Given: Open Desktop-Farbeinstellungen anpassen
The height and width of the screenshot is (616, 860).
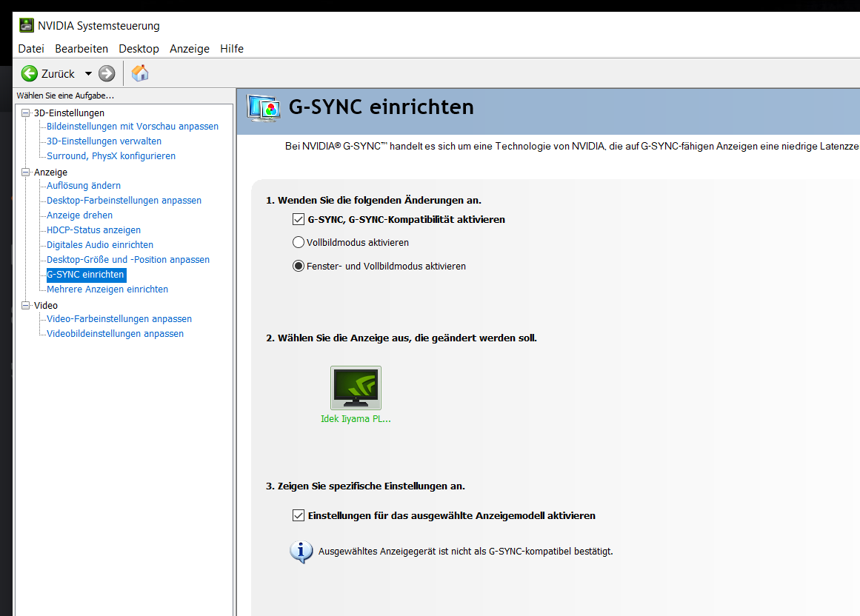Looking at the screenshot, I should (x=124, y=201).
